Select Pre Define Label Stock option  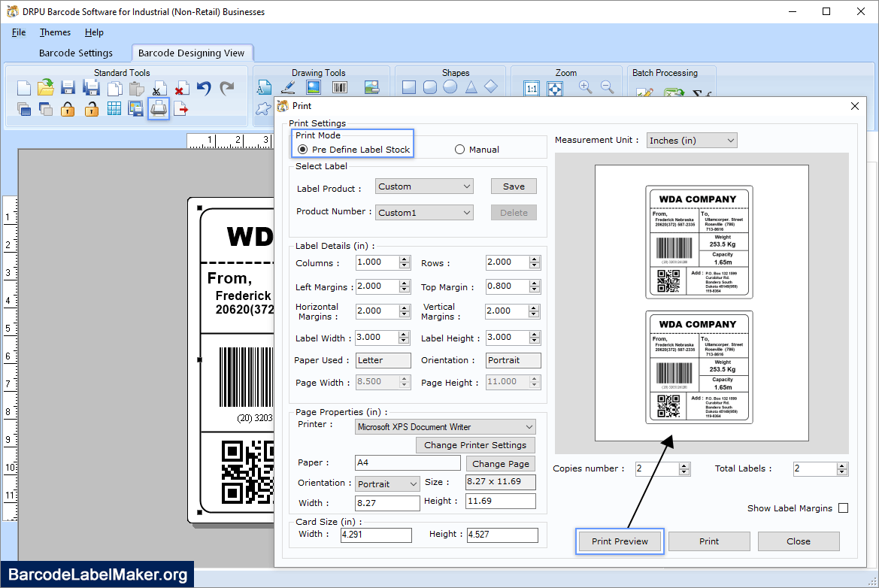point(302,149)
